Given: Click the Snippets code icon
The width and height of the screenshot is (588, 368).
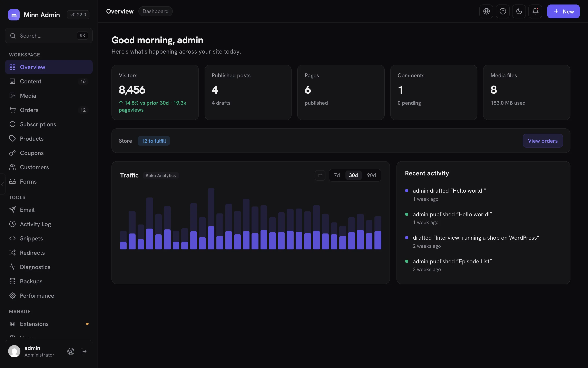Looking at the screenshot, I should [x=12, y=238].
